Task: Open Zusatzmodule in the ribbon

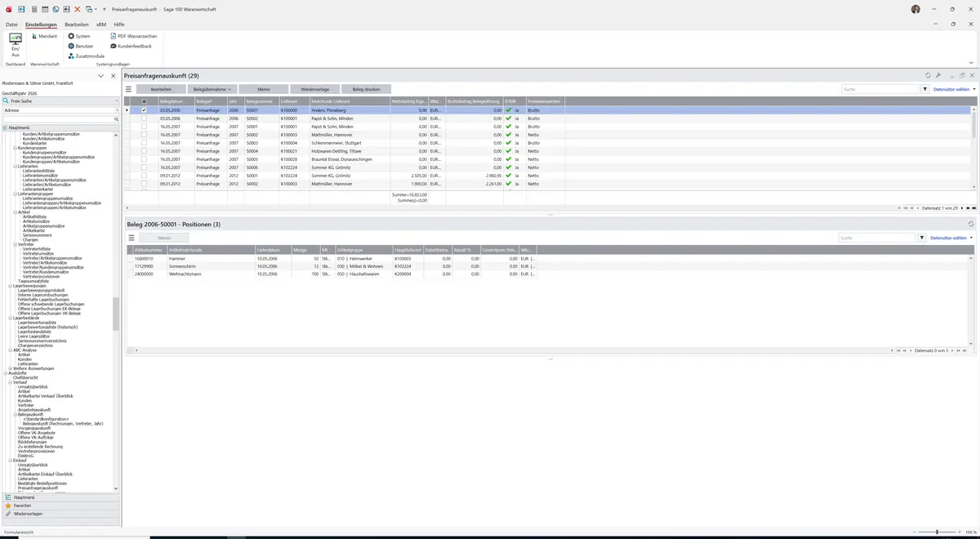Action: (86, 56)
